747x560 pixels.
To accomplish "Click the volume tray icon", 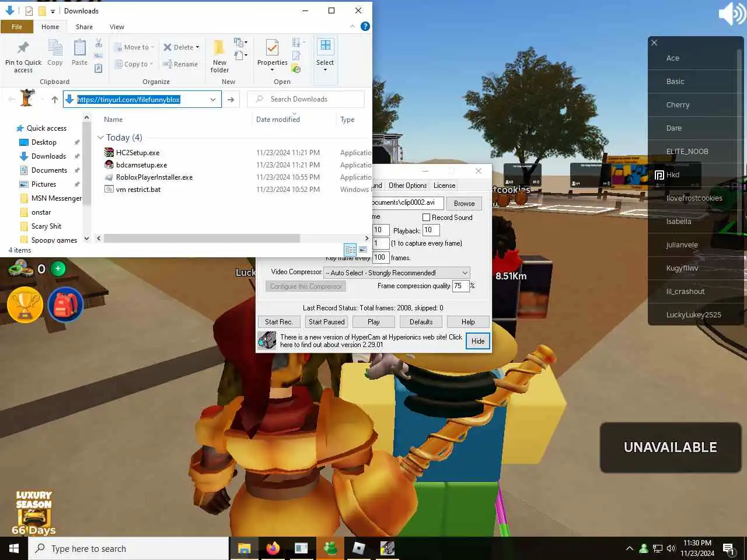I will (x=671, y=548).
